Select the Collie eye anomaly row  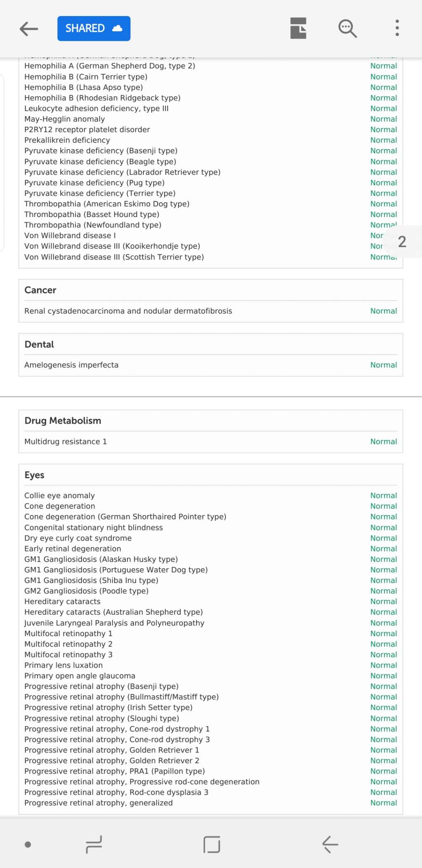60,495
